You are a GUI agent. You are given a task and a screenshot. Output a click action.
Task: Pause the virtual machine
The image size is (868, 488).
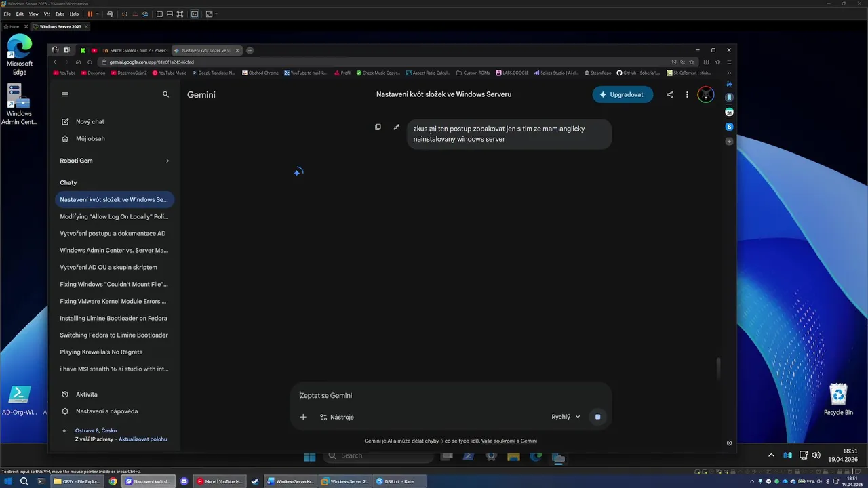(x=90, y=14)
